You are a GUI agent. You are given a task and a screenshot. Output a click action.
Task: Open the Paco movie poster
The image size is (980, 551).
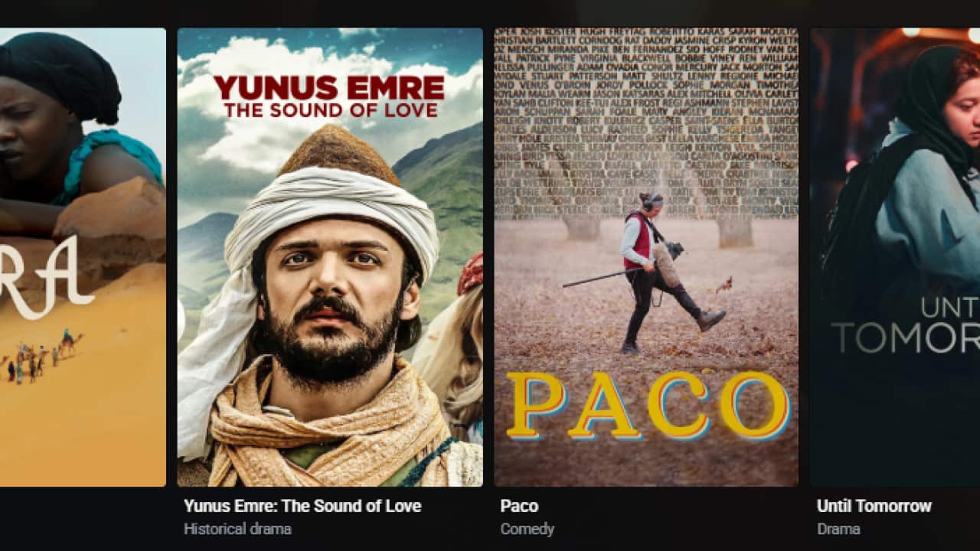(x=646, y=257)
